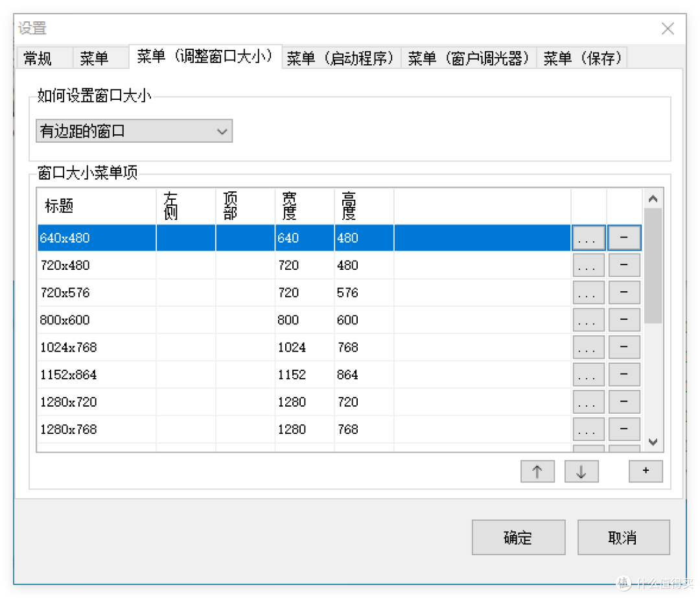This screenshot has width=700, height=598.
Task: Switch to 菜单（窗户调光器）tab
Action: point(469,58)
